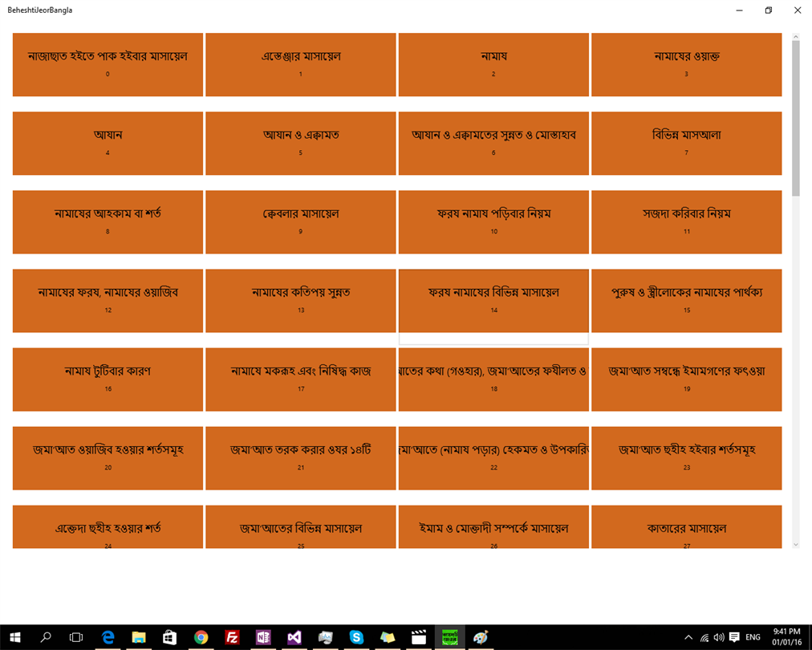Open the volume speaker tray icon
This screenshot has height=650, width=812.
719,638
